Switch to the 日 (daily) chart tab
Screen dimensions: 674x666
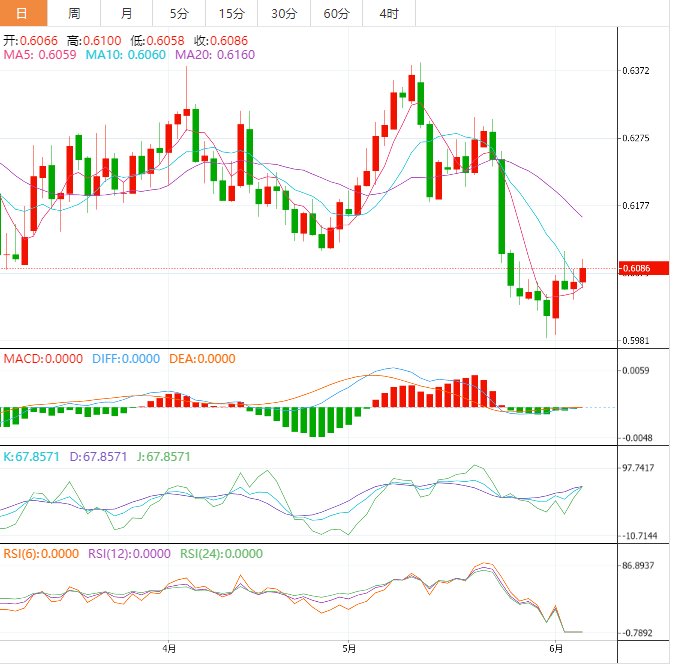pyautogui.click(x=23, y=13)
